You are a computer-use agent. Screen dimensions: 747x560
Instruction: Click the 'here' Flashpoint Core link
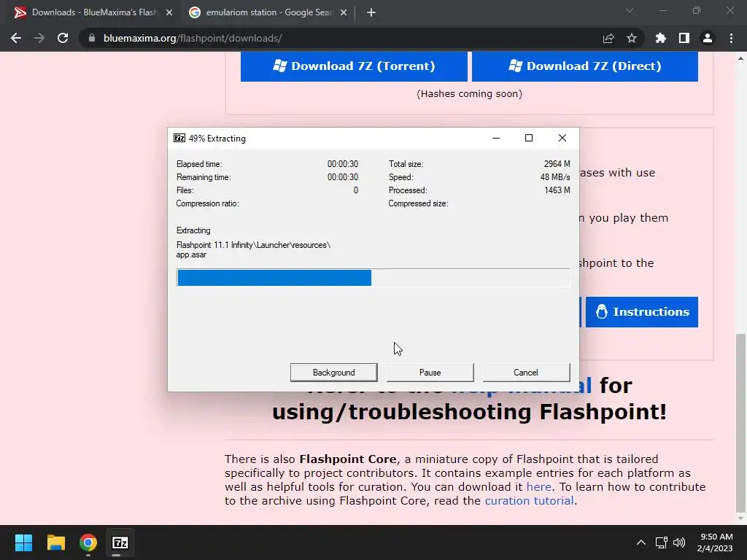(x=539, y=486)
